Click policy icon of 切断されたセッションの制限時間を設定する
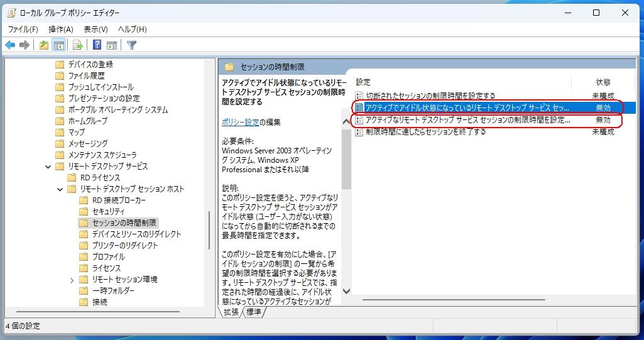Image resolution: width=644 pixels, height=340 pixels. pyautogui.click(x=359, y=96)
